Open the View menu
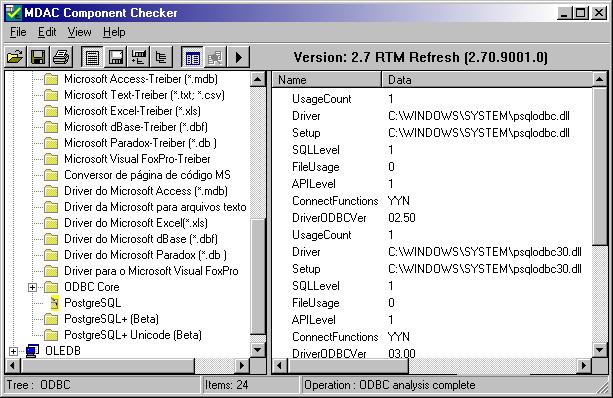This screenshot has height=398, width=613. [79, 32]
